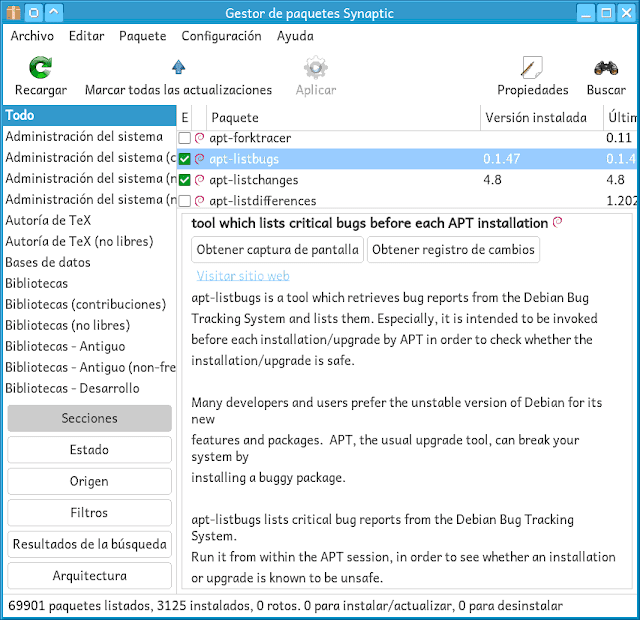Show Resultados de la búsqueda

point(89,544)
